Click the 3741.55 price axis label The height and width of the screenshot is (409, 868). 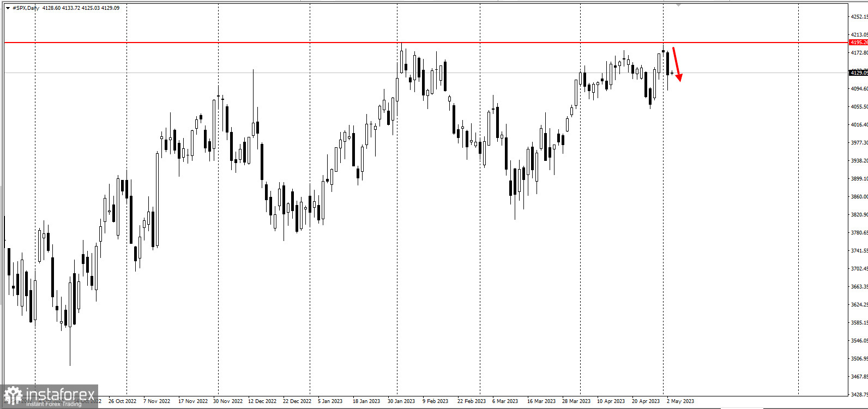pos(859,251)
